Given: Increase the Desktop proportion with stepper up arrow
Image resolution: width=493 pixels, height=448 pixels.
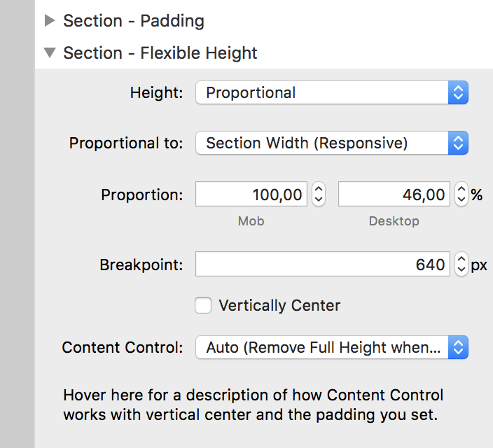Looking at the screenshot, I should 461,190.
